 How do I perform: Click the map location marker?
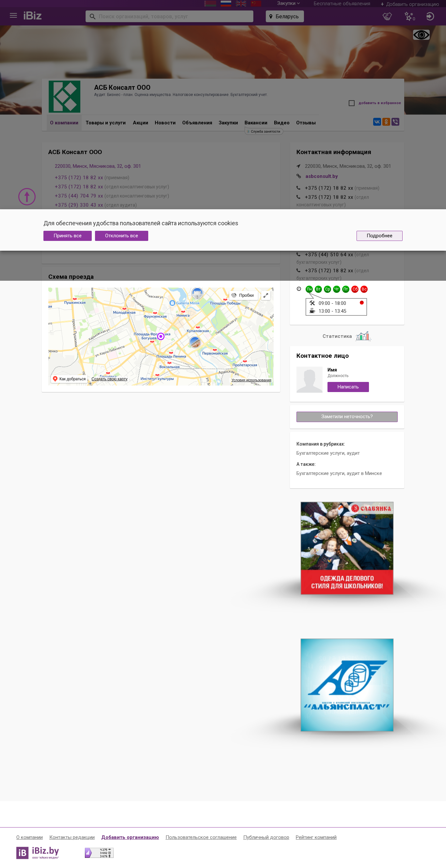click(x=161, y=336)
